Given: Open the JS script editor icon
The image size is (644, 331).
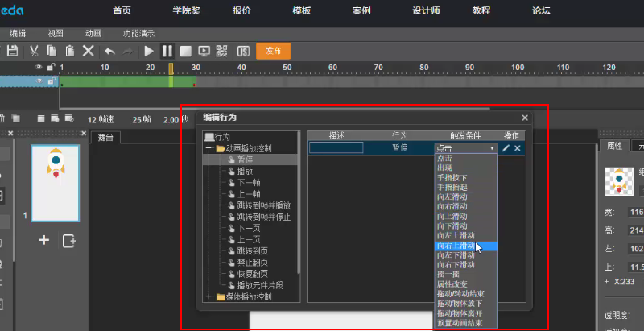Looking at the screenshot, I should pos(243,52).
